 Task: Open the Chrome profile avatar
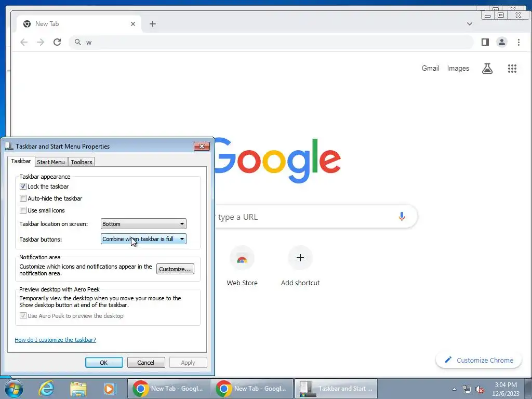tap(501, 42)
